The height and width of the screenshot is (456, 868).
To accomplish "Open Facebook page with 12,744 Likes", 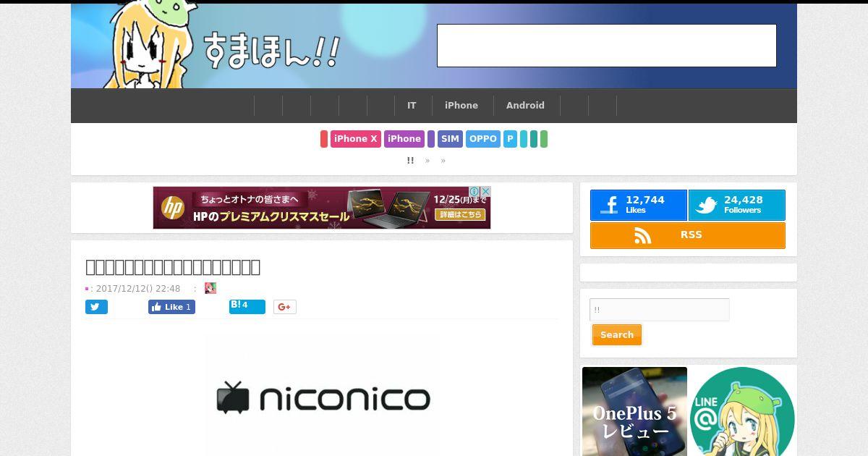I will (638, 205).
